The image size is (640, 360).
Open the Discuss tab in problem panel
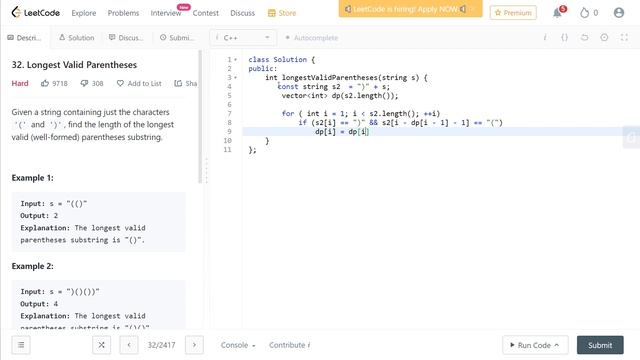coord(126,38)
